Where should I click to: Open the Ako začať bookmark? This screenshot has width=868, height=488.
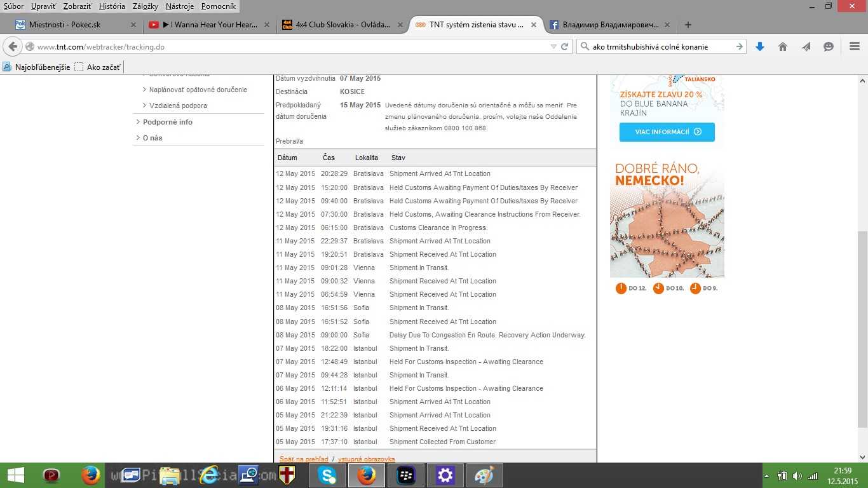pos(97,67)
